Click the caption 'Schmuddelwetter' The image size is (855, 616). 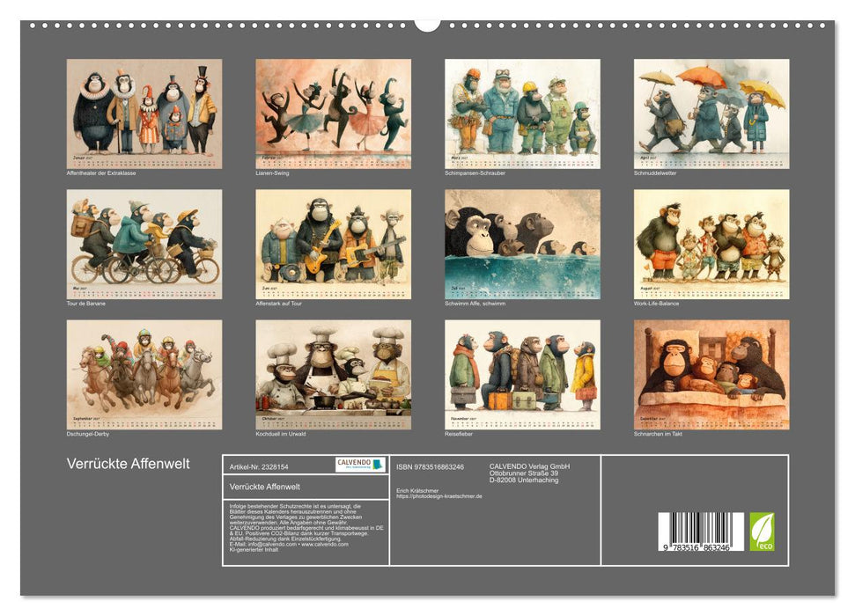click(x=655, y=172)
